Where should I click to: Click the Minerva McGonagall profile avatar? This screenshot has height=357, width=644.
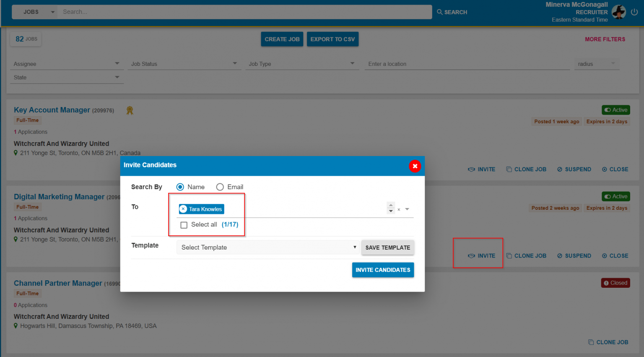tap(618, 12)
